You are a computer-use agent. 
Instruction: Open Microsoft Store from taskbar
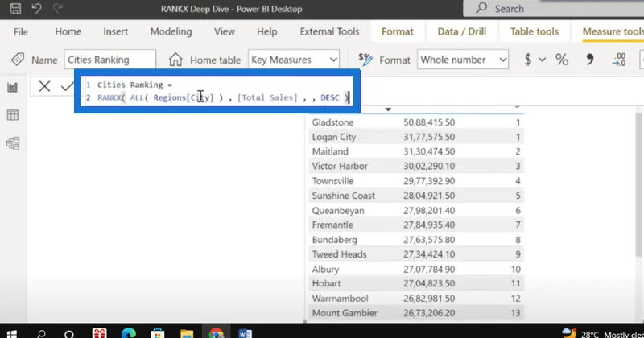158,333
